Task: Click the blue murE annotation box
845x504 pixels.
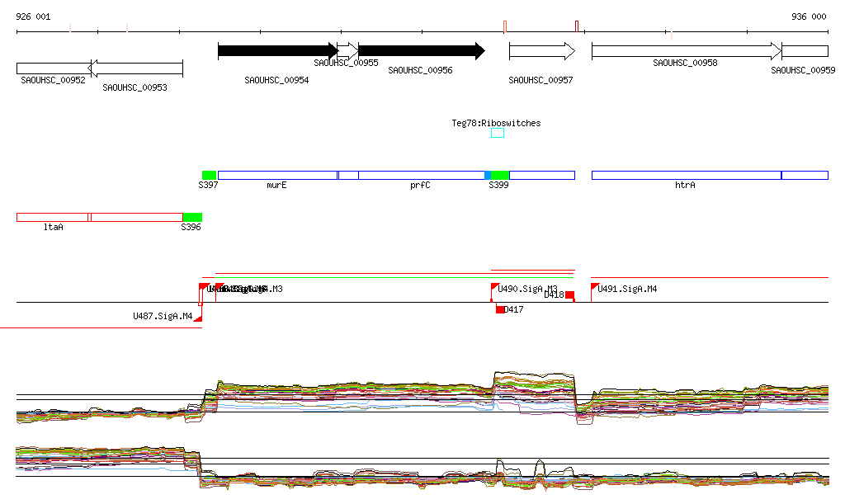Action: coord(277,175)
